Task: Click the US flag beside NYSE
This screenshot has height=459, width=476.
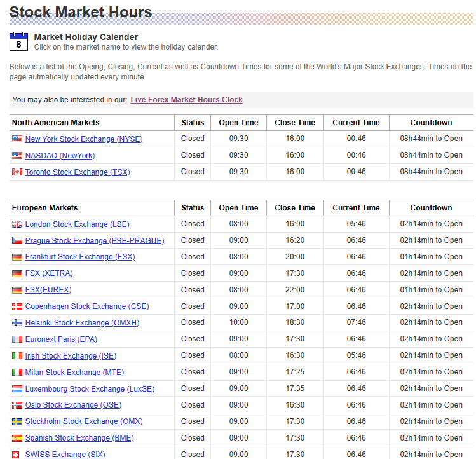Action: (x=17, y=139)
